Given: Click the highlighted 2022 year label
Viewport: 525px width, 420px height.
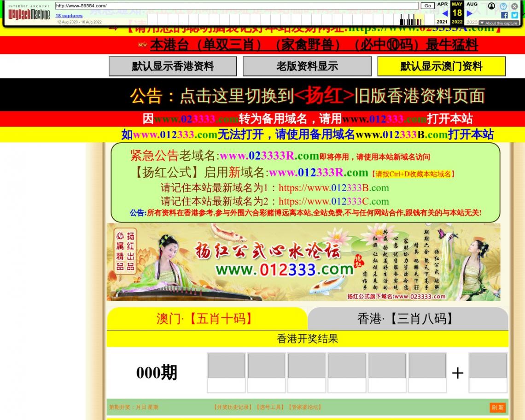Looking at the screenshot, I should pyautogui.click(x=457, y=22).
